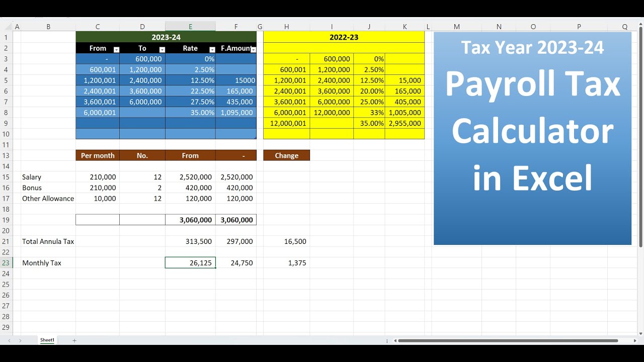Select row 1 header
The height and width of the screenshot is (362, 644).
7,37
